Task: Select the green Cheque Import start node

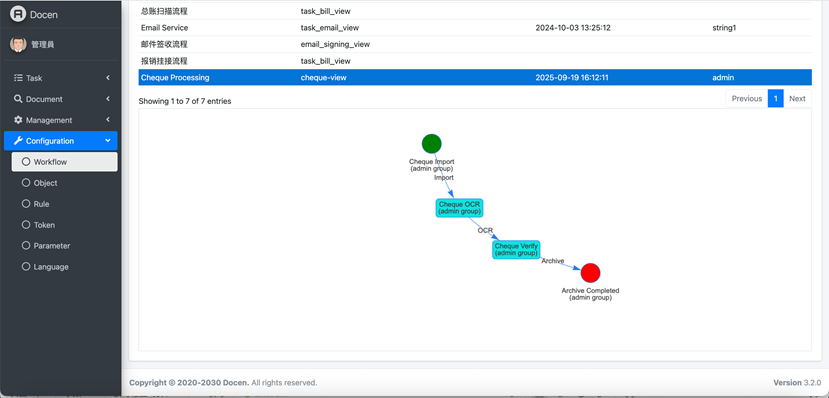Action: coord(431,144)
